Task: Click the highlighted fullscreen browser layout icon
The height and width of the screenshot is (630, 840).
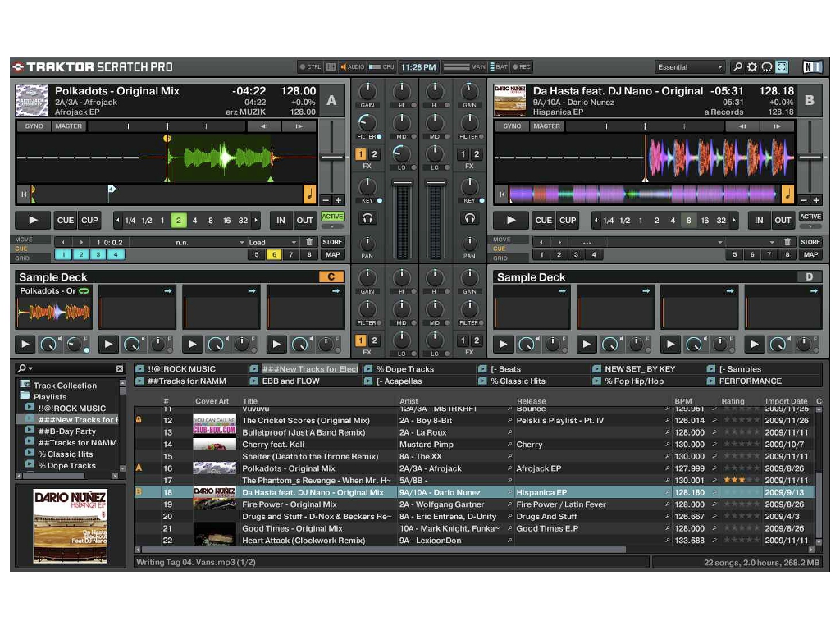Action: (782, 67)
